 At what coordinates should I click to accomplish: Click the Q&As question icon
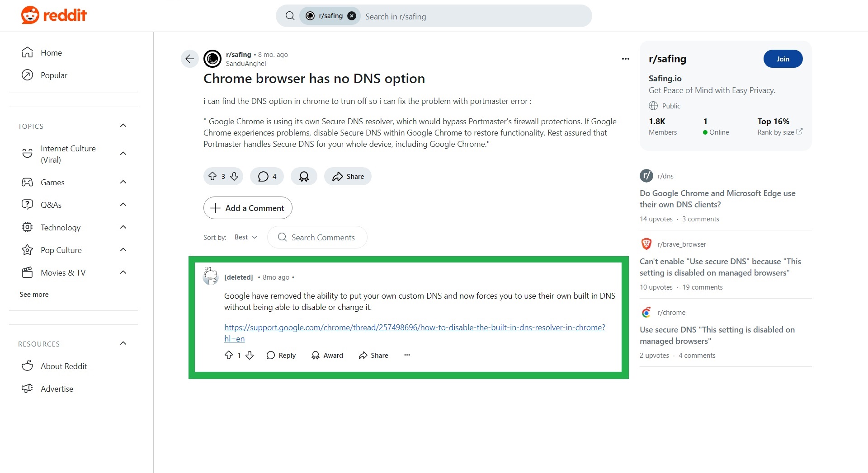click(x=28, y=205)
